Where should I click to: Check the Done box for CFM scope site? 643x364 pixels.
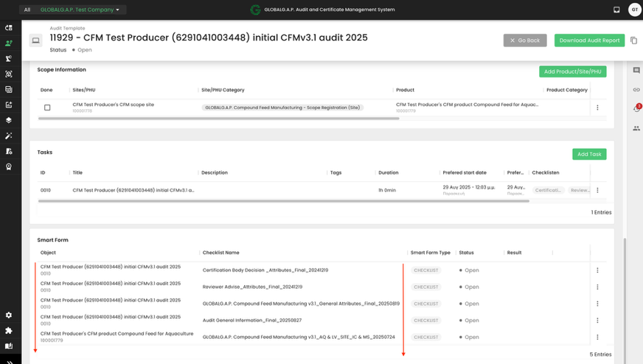click(x=47, y=108)
